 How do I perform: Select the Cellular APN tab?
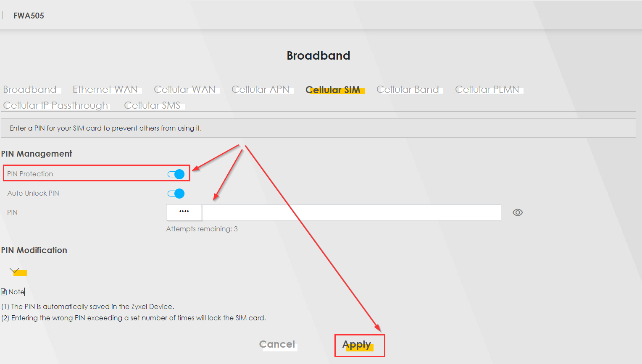260,89
